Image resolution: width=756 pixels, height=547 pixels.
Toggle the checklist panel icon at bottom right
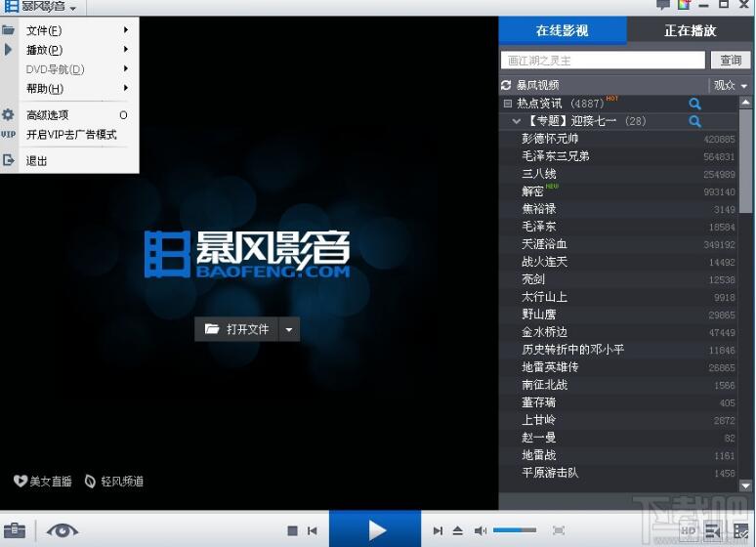741,530
